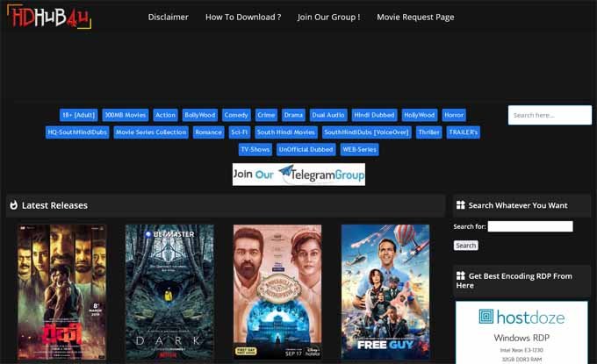Open the Horror category tag
The height and width of the screenshot is (364, 597).
tap(454, 115)
